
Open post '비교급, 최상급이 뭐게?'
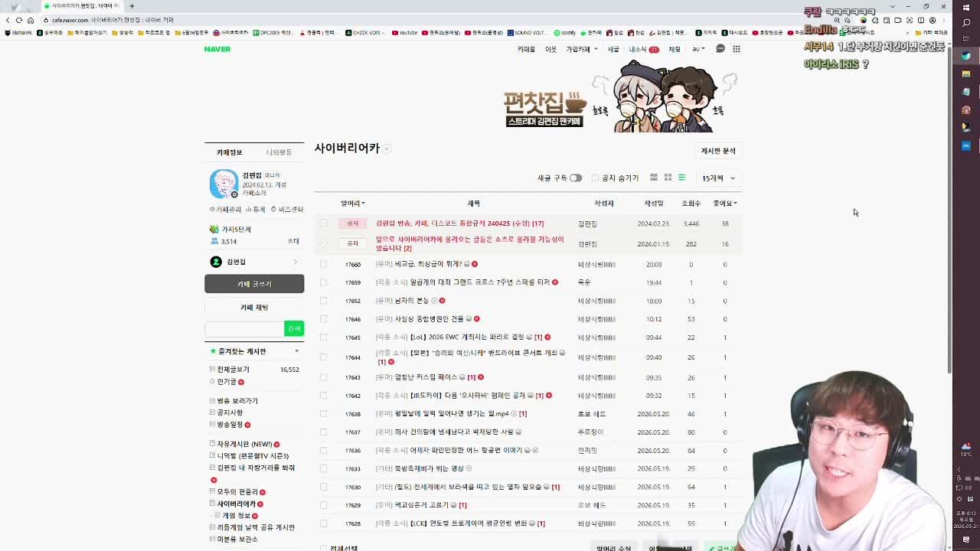click(428, 264)
